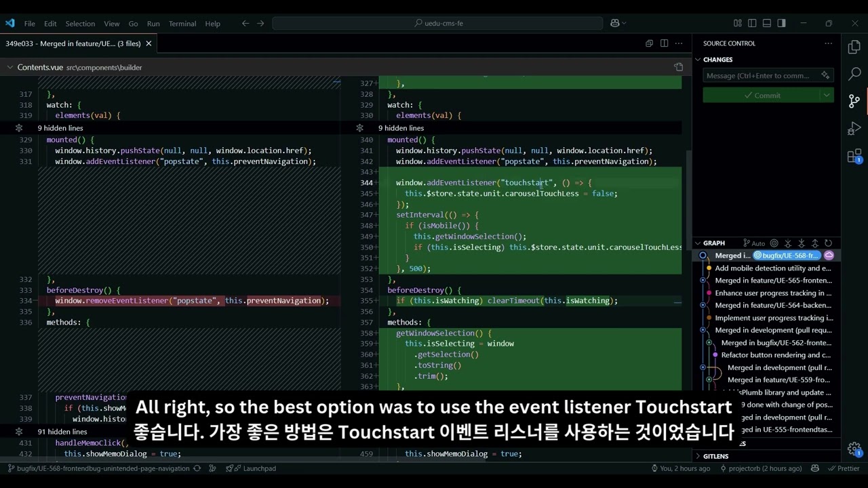Click the Copilot status bar icon
Image resolution: width=868 pixels, height=488 pixels.
pyautogui.click(x=814, y=468)
